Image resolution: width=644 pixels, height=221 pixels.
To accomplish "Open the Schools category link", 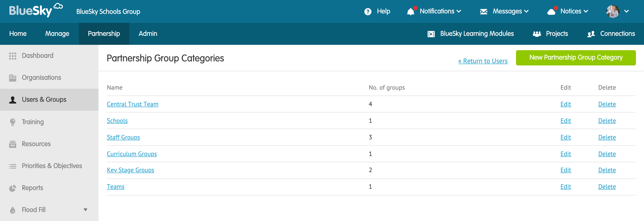I will [x=117, y=121].
